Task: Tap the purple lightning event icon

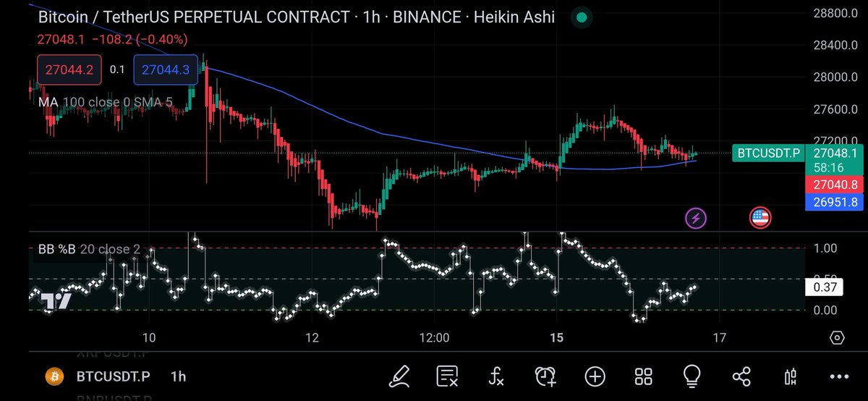Action: (x=696, y=217)
